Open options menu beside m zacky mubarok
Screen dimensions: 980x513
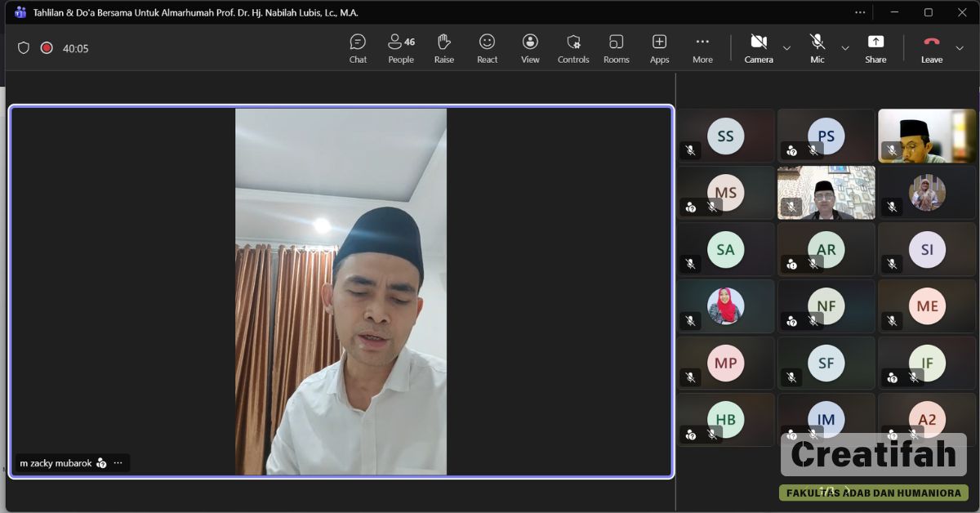click(118, 463)
